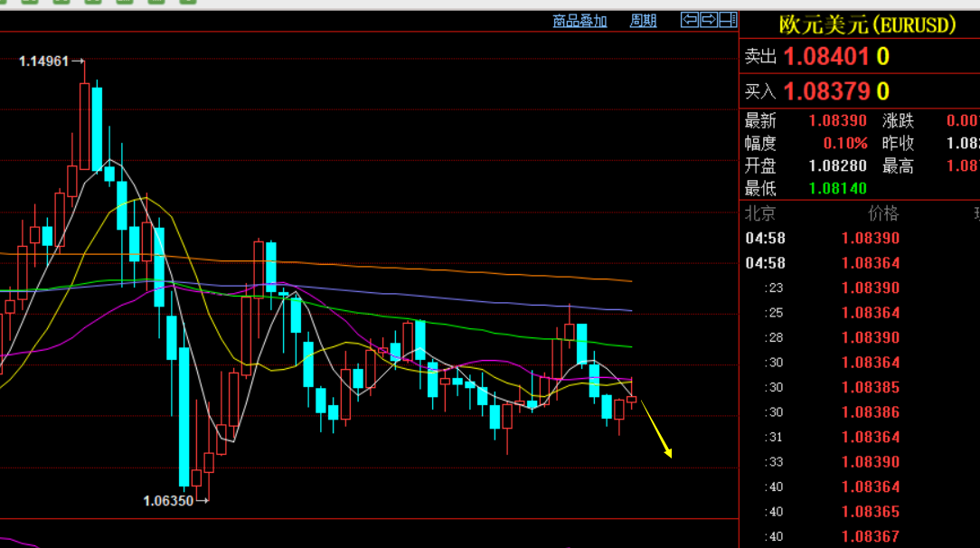The image size is (980, 548).
Task: Click the 北京 time column header
Action: (x=760, y=213)
